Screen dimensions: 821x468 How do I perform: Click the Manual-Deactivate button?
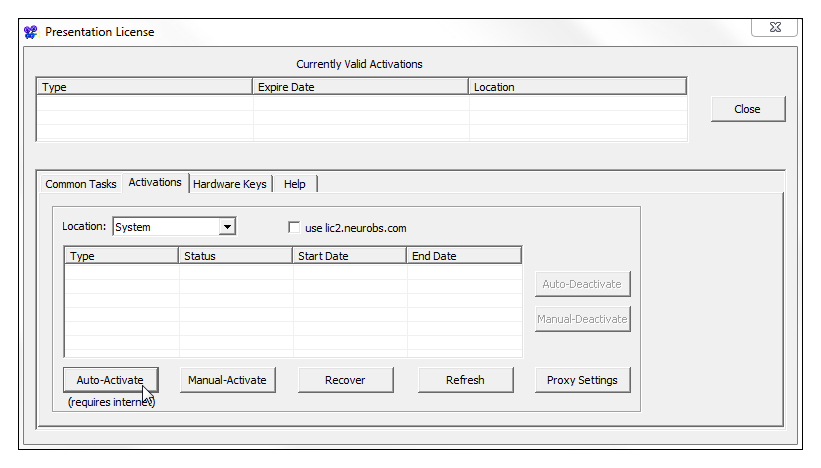582,319
